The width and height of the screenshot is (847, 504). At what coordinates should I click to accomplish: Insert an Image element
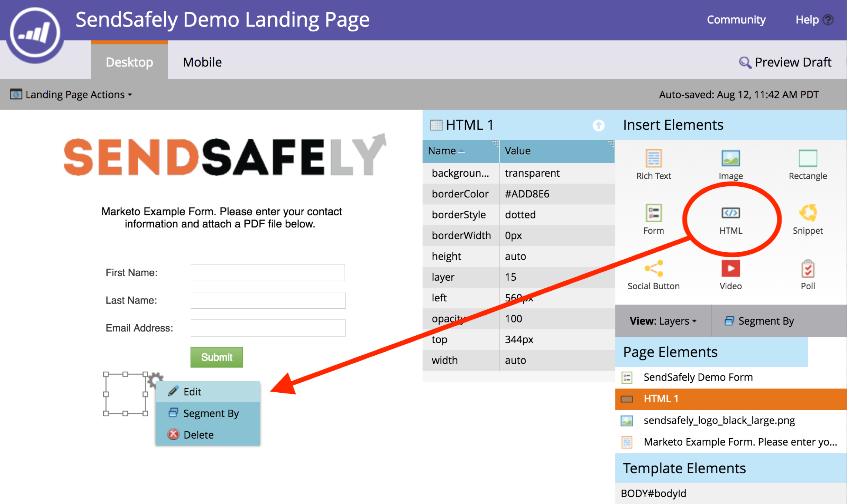[x=731, y=165]
